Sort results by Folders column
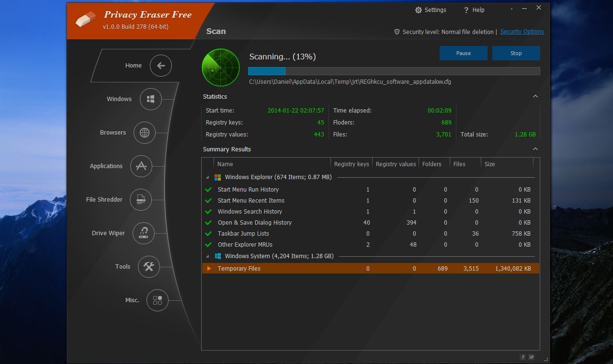The image size is (613, 364). pos(434,164)
